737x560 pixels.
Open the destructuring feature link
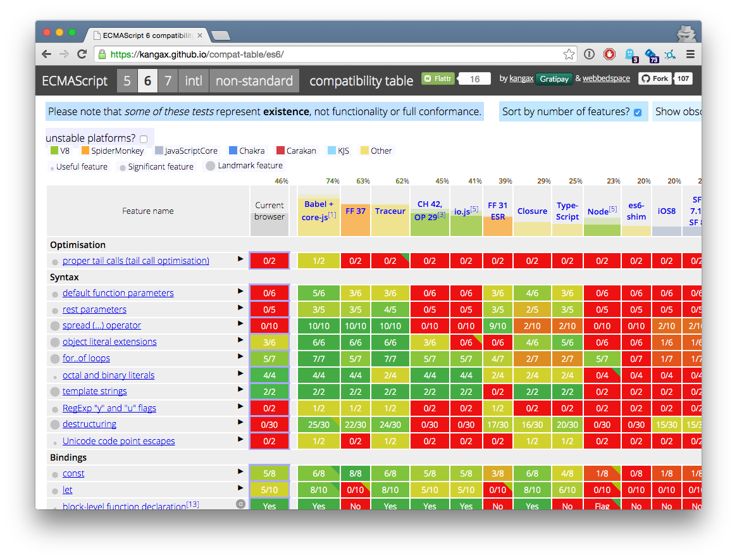[89, 424]
